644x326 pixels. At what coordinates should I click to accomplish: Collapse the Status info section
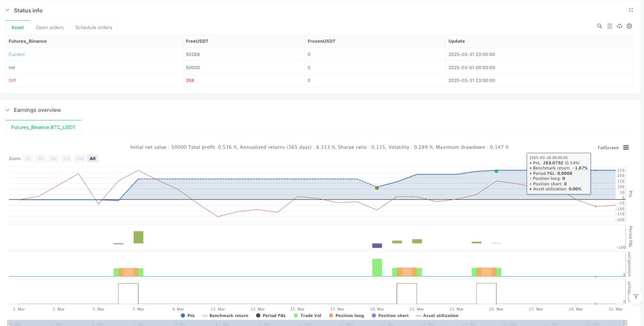[7, 10]
